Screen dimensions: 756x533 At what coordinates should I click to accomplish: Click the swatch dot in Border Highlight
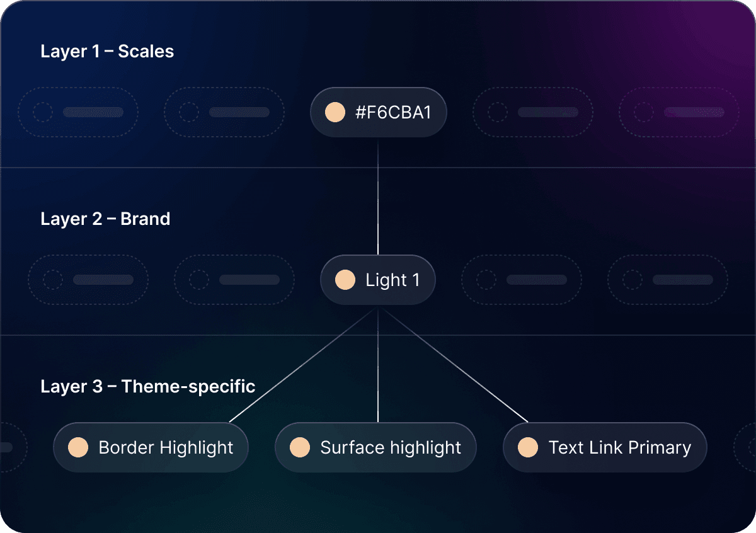click(x=78, y=448)
